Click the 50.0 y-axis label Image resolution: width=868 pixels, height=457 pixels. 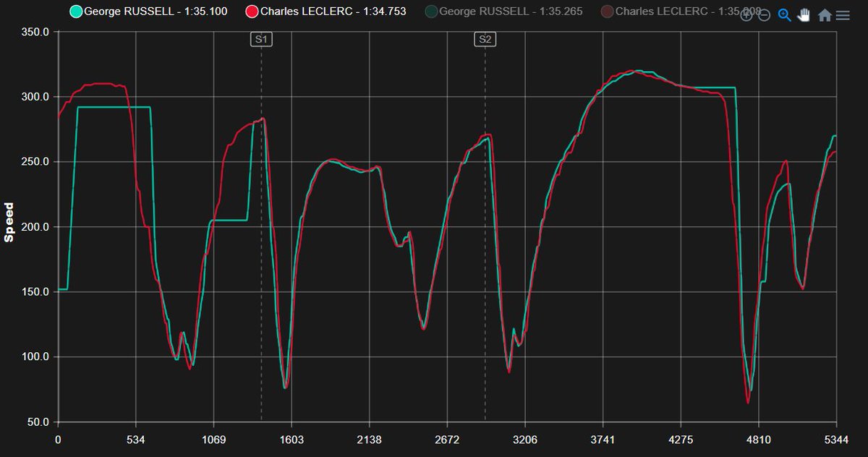(x=38, y=422)
